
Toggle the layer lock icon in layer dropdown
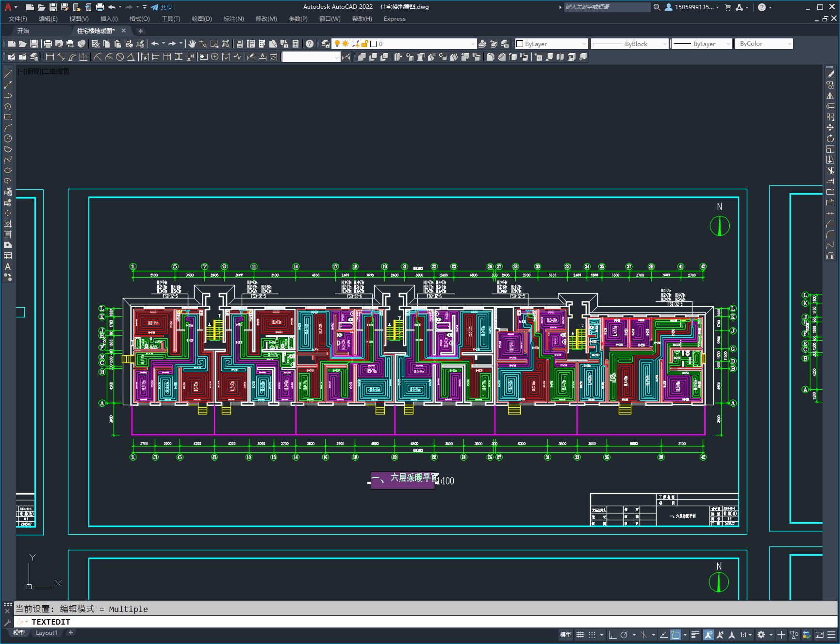[364, 44]
